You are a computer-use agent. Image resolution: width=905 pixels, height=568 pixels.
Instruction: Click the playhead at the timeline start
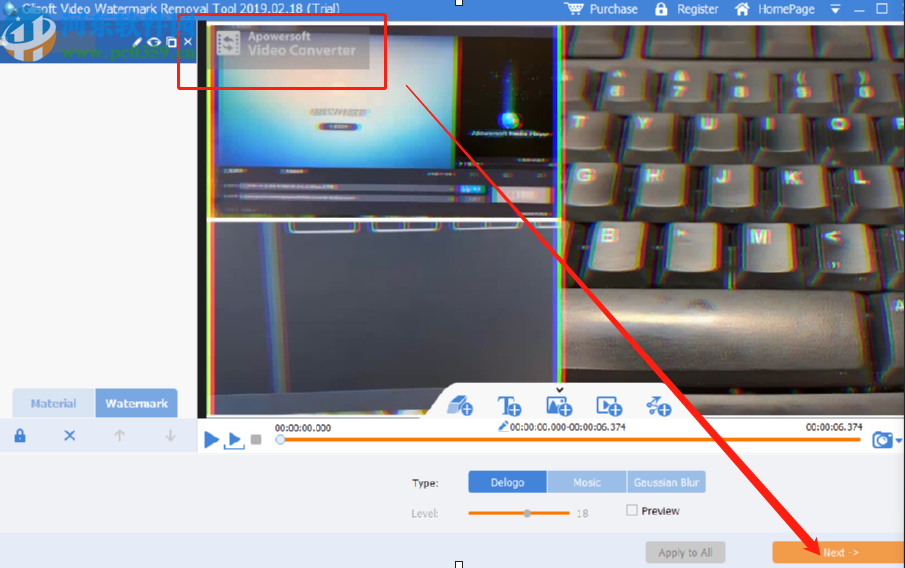coord(280,440)
